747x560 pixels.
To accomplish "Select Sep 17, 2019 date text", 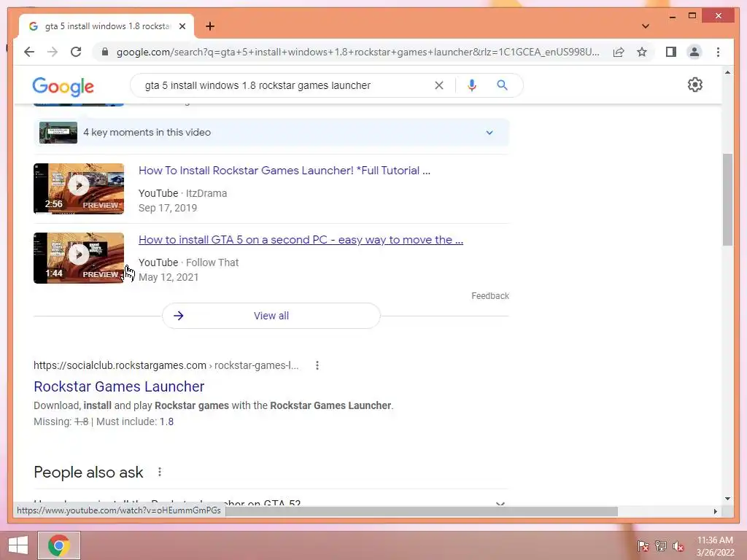I will pos(168,208).
